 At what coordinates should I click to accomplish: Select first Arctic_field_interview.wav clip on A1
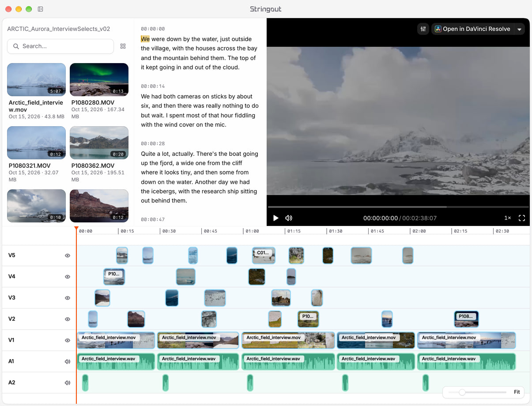pos(116,361)
